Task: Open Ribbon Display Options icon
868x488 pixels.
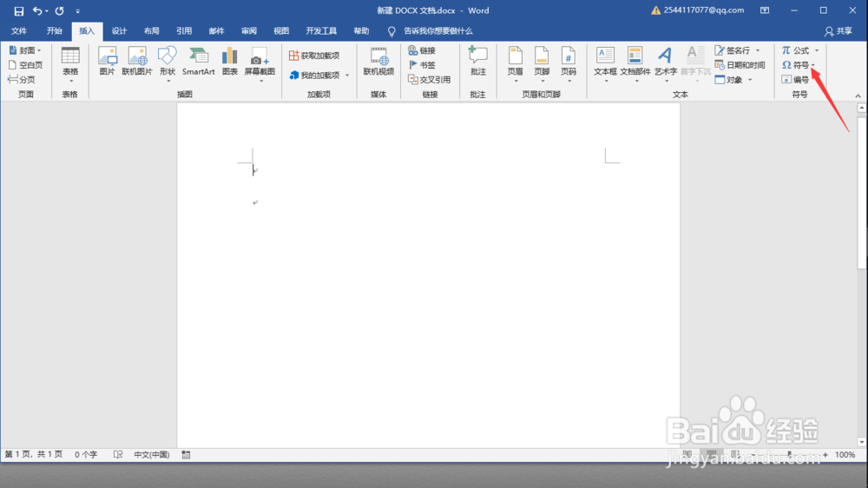Action: click(765, 10)
